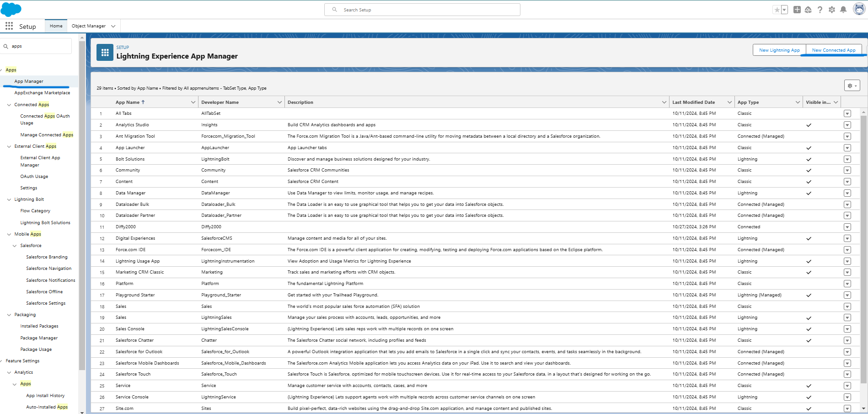The image size is (868, 414).
Task: Open the App Name column menu chevron
Action: point(193,102)
